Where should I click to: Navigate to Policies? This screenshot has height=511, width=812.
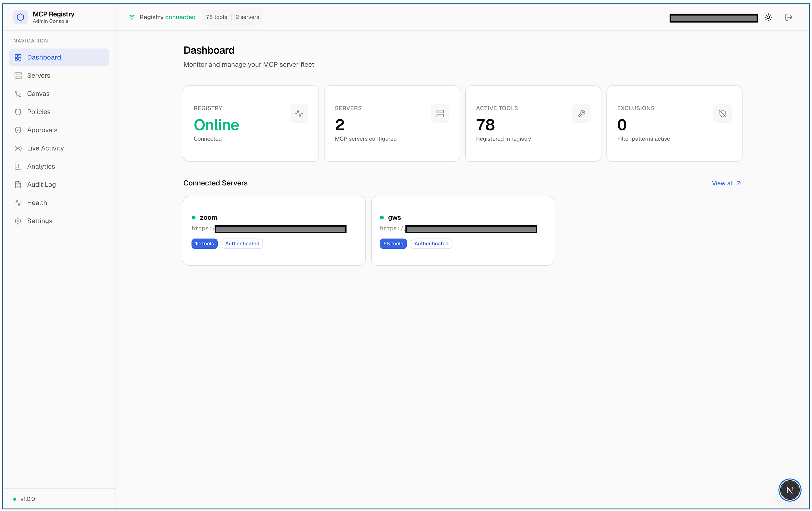(x=59, y=112)
